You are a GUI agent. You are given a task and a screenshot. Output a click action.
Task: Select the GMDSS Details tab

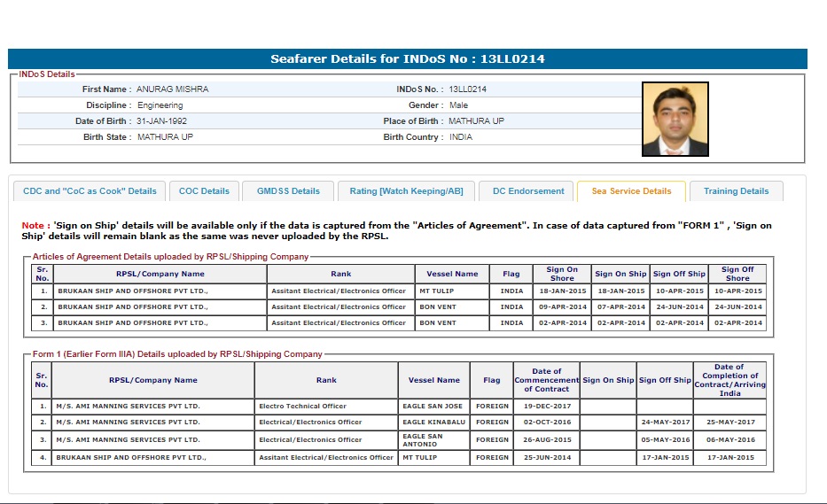tap(288, 191)
